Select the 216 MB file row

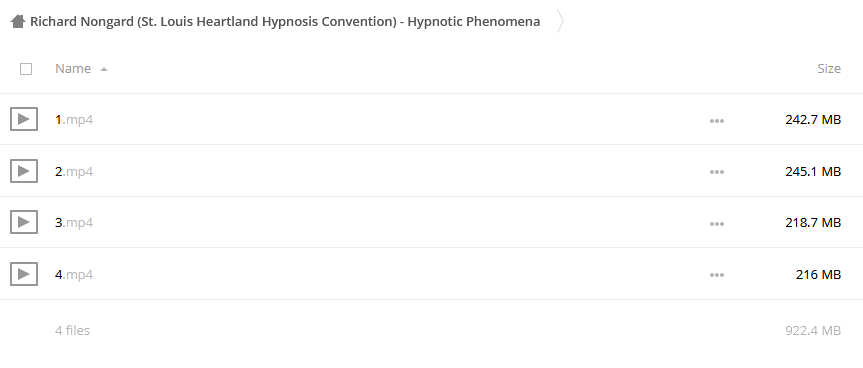432,274
